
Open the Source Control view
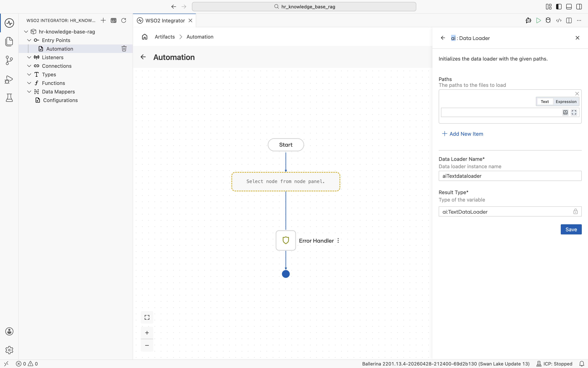9,60
